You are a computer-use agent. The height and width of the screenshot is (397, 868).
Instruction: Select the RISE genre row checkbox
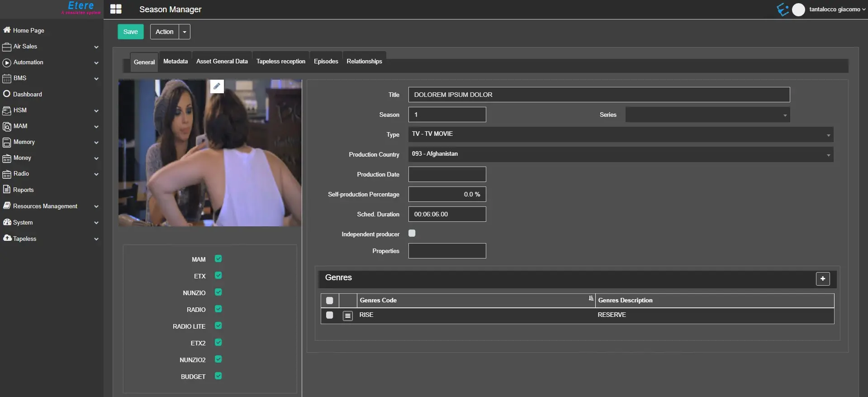coord(329,315)
